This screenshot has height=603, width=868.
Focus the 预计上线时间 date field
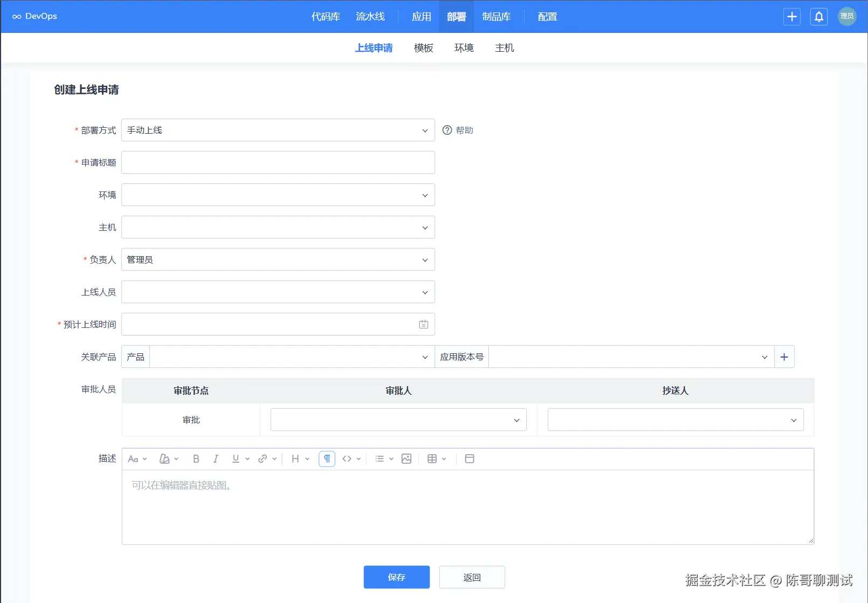278,324
